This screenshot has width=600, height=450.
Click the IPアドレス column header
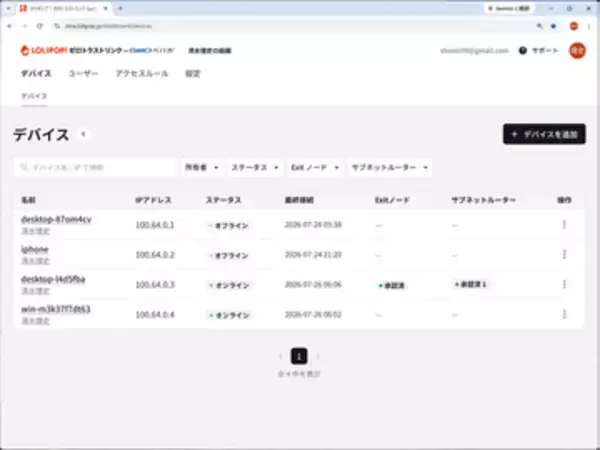tap(153, 200)
